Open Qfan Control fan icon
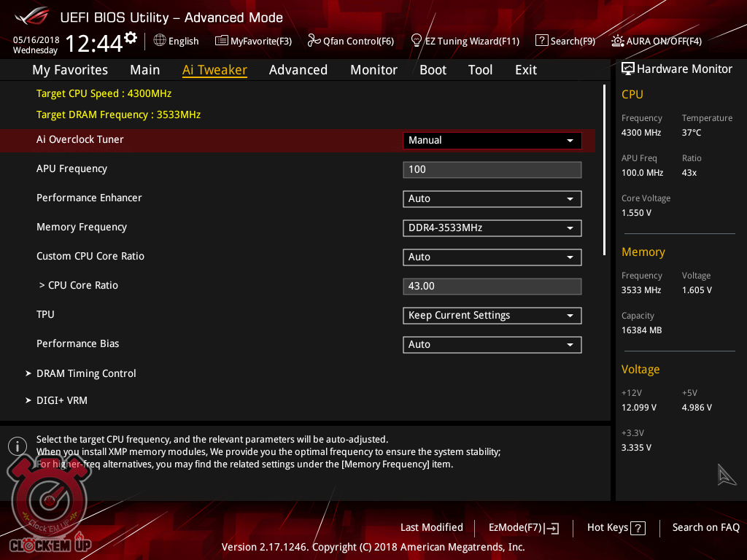 (314, 41)
